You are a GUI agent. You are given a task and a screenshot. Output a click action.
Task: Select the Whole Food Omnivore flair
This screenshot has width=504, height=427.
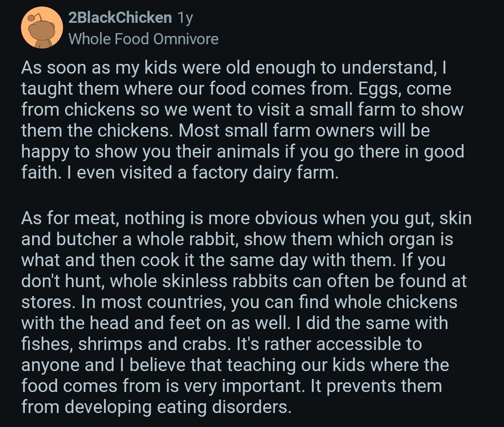click(x=143, y=39)
